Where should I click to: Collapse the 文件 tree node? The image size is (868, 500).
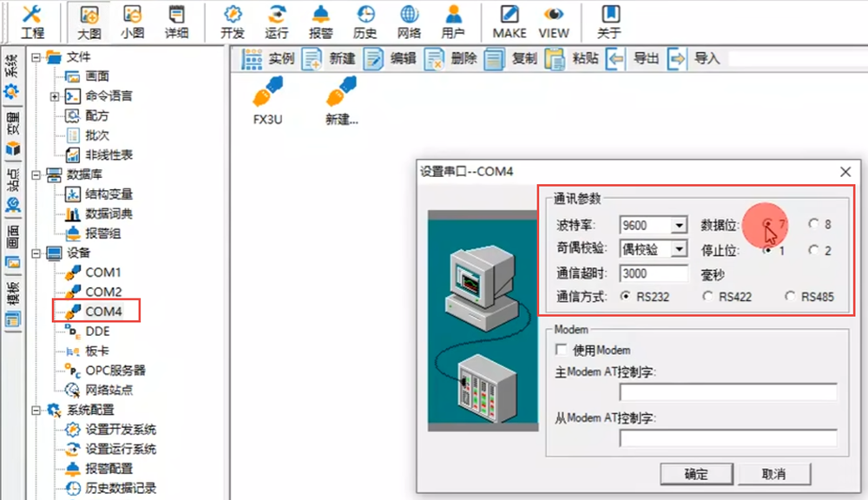36,57
